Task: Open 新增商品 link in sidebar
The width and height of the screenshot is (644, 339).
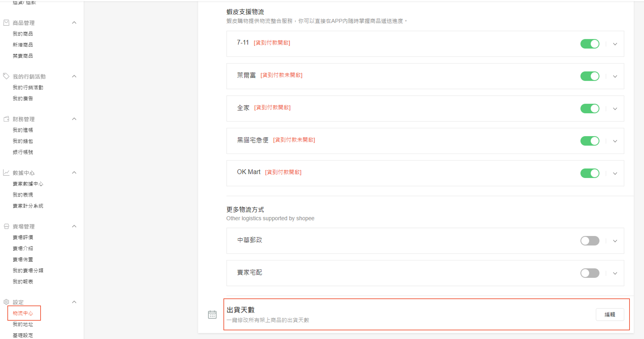Action: [x=23, y=45]
